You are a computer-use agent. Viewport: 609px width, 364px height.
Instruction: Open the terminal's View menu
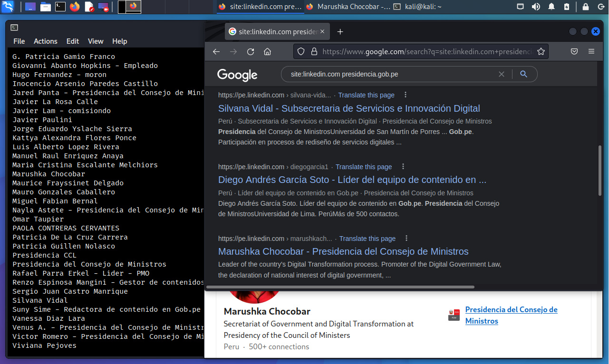click(x=96, y=41)
